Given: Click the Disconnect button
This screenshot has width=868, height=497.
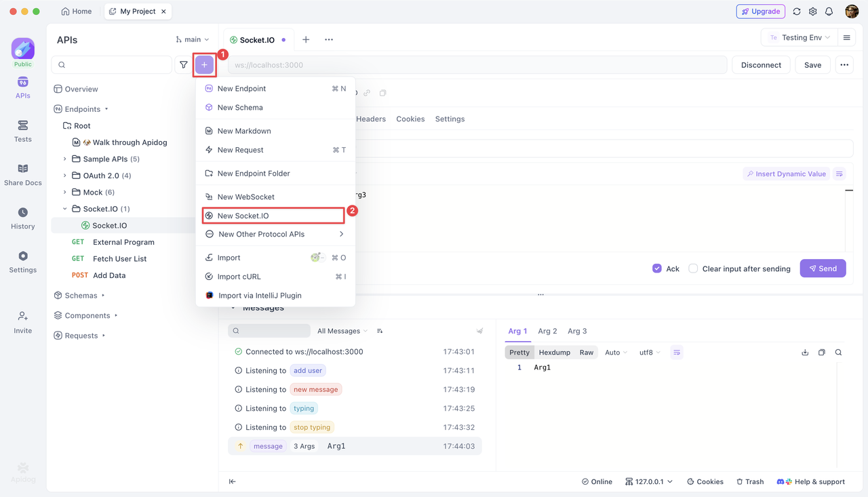Looking at the screenshot, I should pos(761,65).
